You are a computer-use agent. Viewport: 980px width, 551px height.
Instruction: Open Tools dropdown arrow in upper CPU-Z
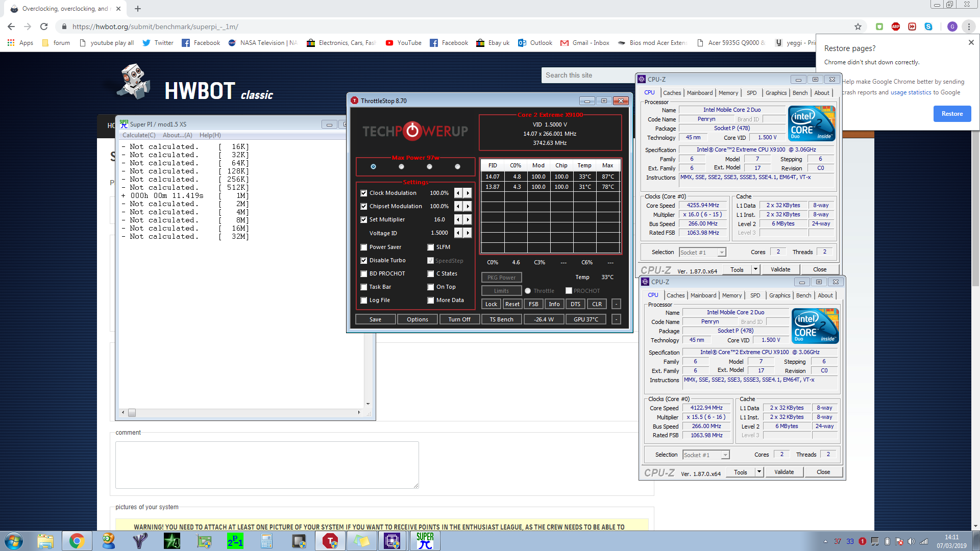(755, 269)
